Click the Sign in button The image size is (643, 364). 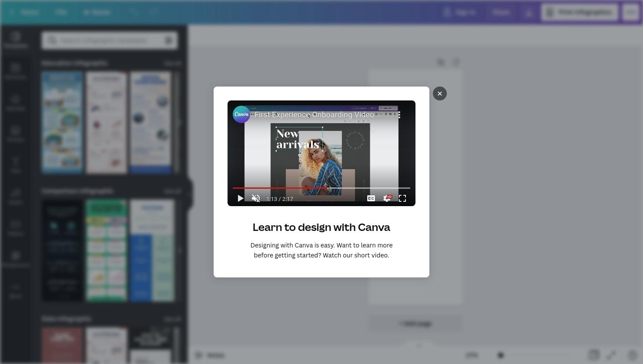pos(460,12)
